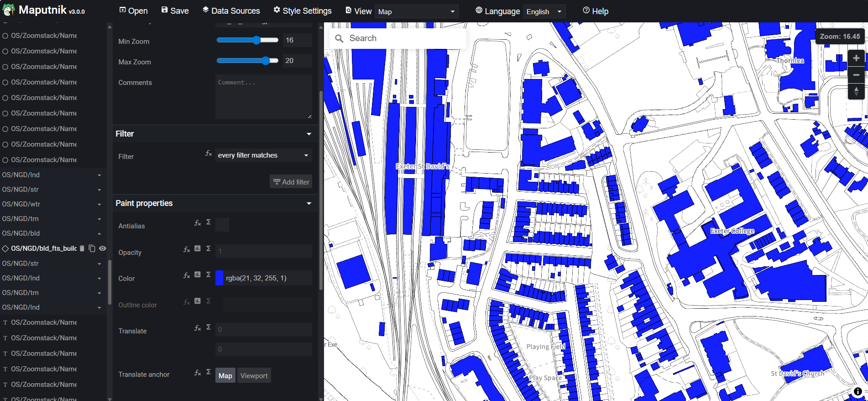The height and width of the screenshot is (401, 868).
Task: Open the Style Settings menu
Action: [x=302, y=11]
